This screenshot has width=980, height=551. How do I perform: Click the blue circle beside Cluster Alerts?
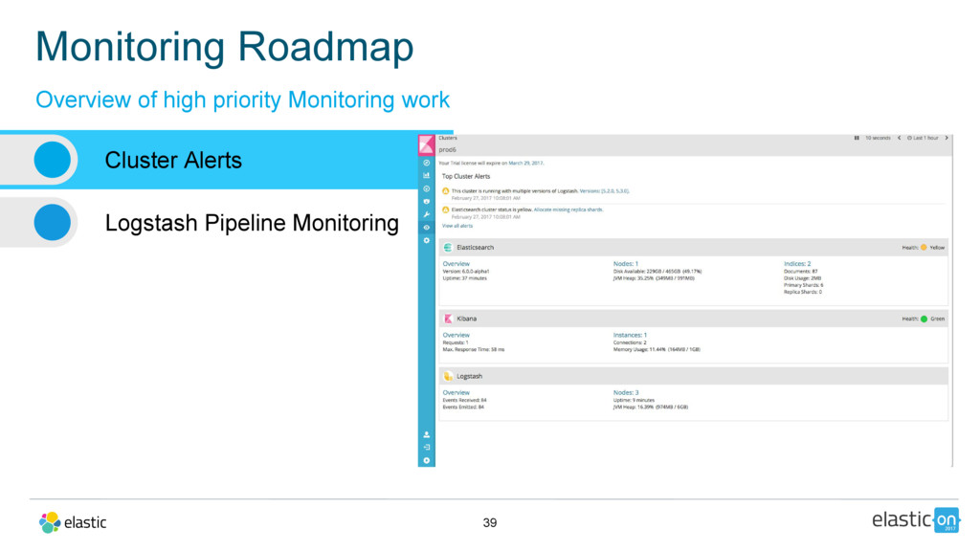coord(53,160)
